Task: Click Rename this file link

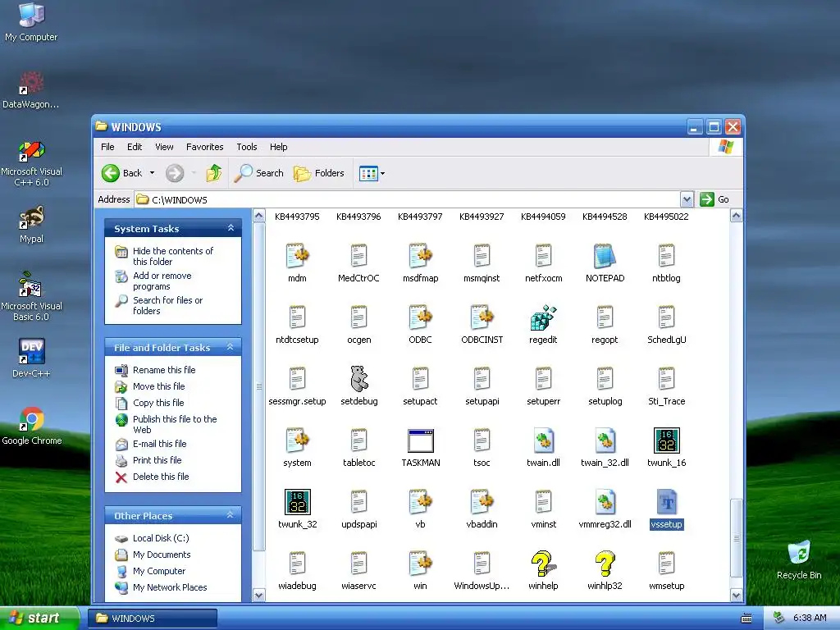Action: coord(164,370)
